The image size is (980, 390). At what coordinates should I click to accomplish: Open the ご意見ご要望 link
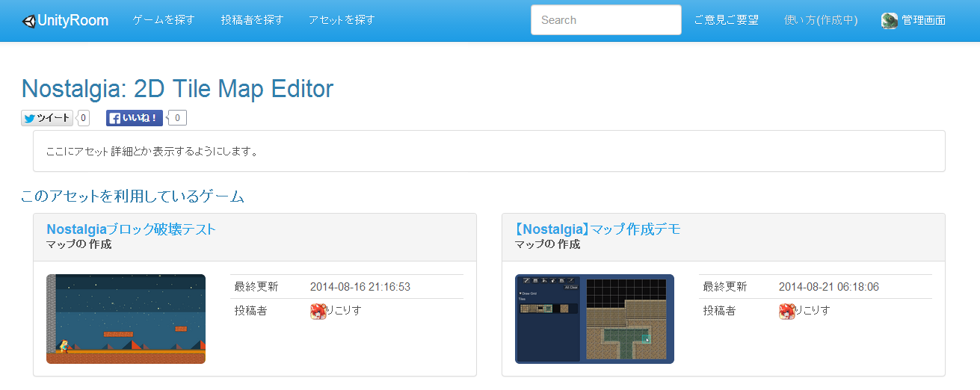click(726, 20)
